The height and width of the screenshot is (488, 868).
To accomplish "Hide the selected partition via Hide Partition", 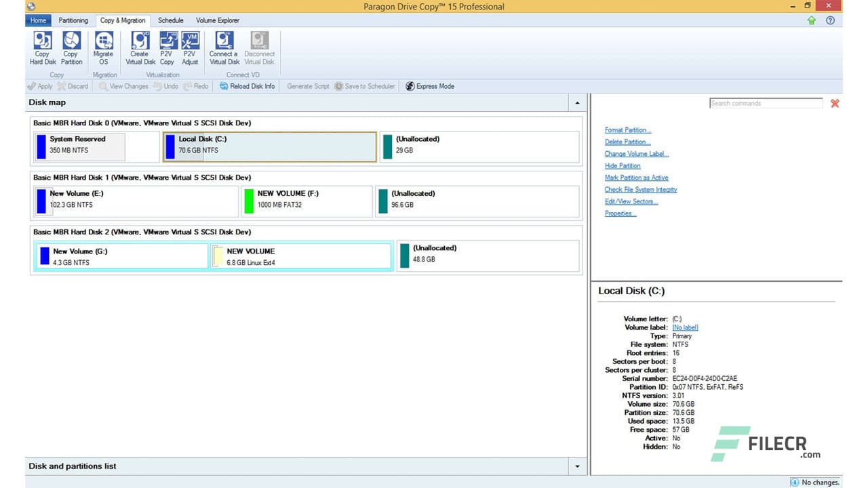I will pos(622,165).
